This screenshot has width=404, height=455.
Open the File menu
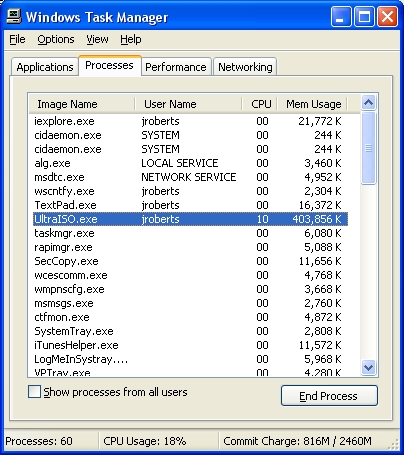(17, 39)
